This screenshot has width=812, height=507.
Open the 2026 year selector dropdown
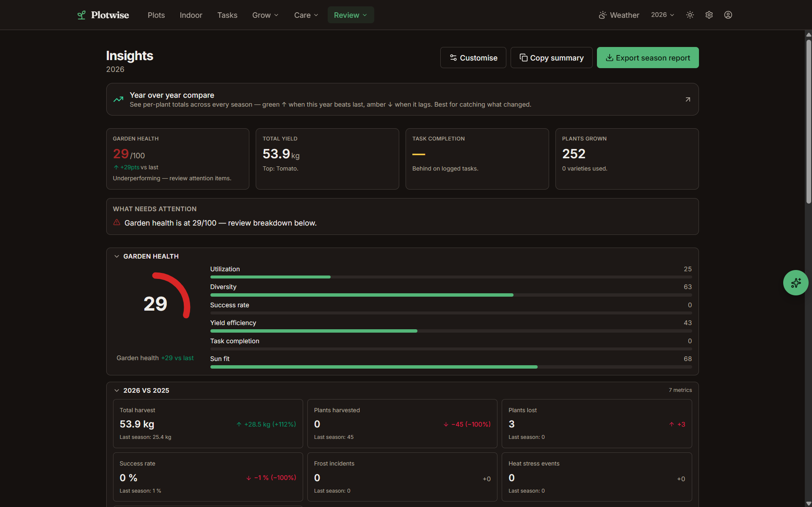[663, 15]
